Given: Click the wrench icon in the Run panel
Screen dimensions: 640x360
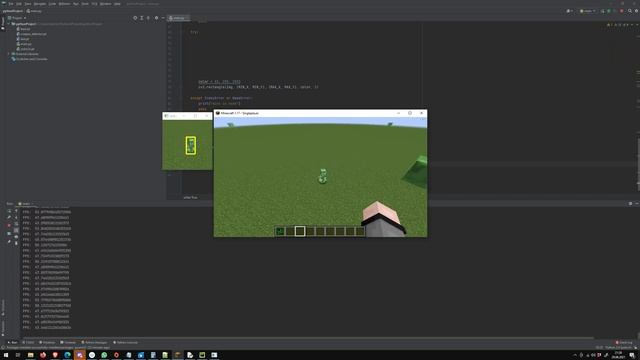Looking at the screenshot, I should tap(9, 217).
